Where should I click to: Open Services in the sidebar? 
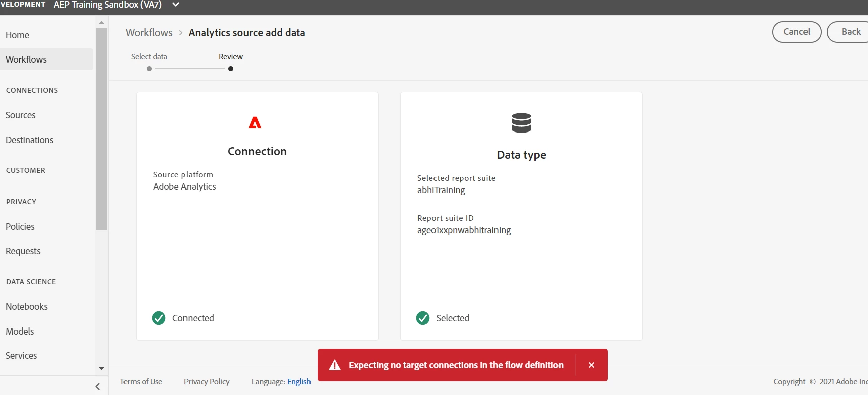pos(21,355)
